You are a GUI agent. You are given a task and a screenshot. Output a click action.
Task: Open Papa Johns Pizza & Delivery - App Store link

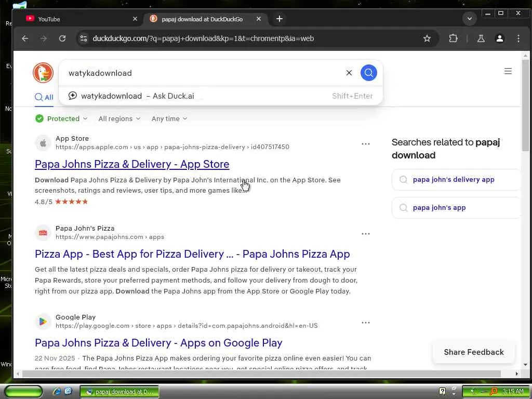coord(132,164)
